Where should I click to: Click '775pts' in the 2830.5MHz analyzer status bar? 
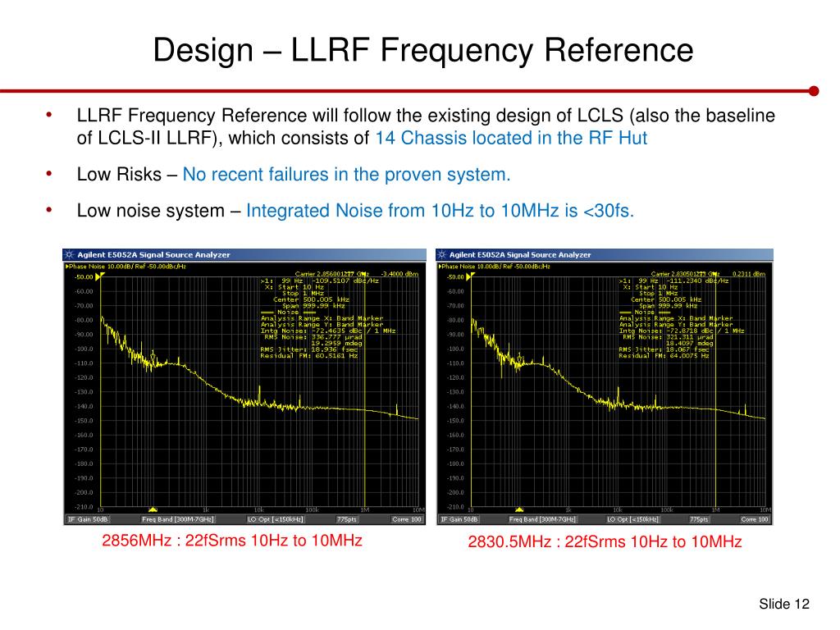point(700,519)
